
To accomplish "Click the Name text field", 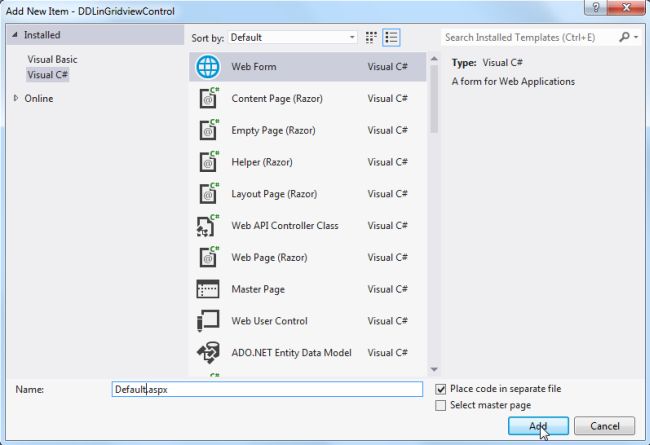I will (267, 389).
